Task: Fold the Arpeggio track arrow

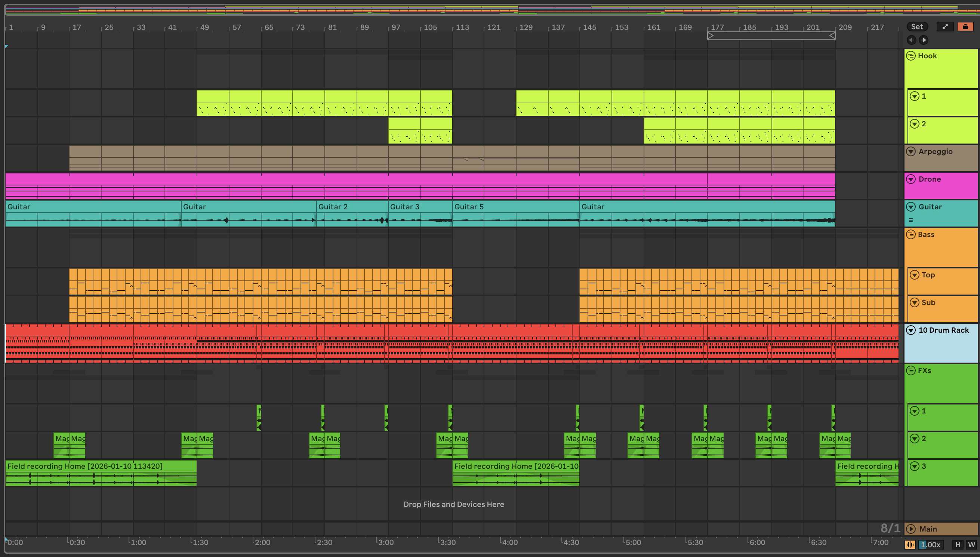Action: [911, 151]
